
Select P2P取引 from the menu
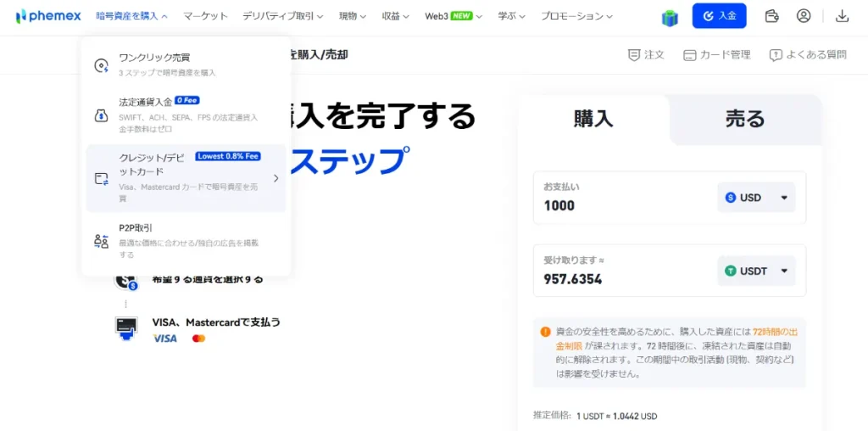[186, 241]
